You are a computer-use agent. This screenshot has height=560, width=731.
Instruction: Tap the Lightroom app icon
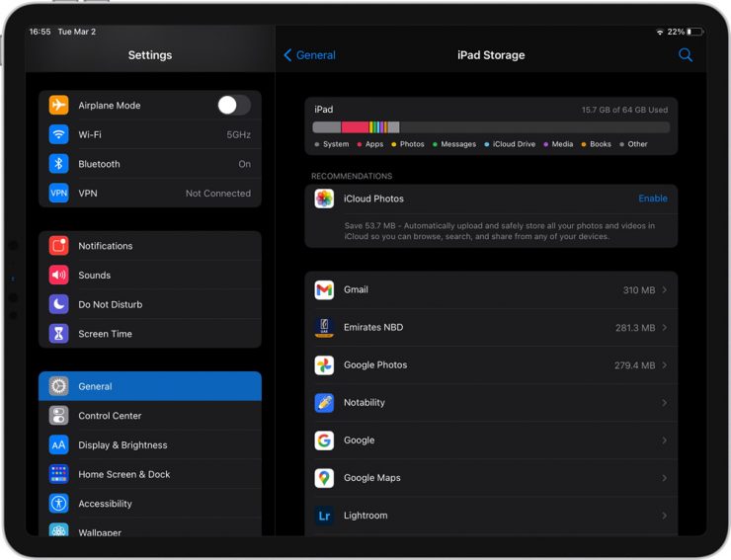[x=324, y=516]
